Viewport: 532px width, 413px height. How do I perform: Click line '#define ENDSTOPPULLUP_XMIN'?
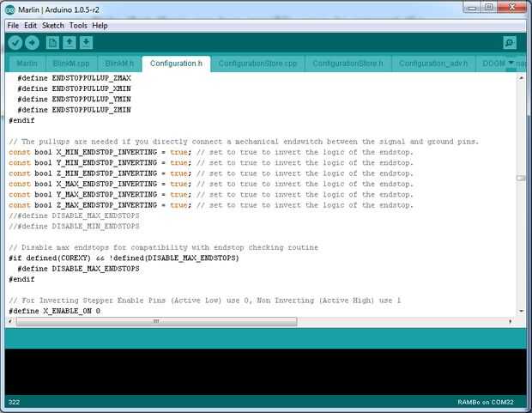74,88
